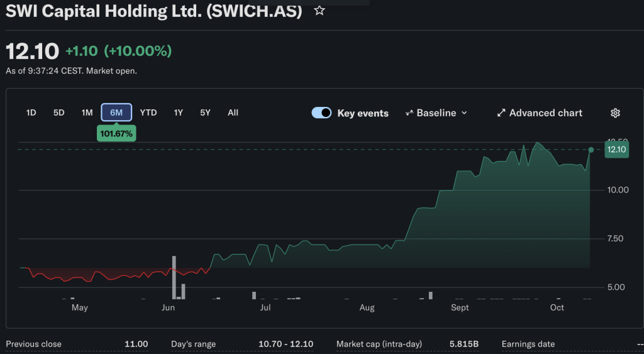Screen dimensions: 644x354
Task: Add SWICH.AS to watchlist with star icon
Action: tap(319, 11)
